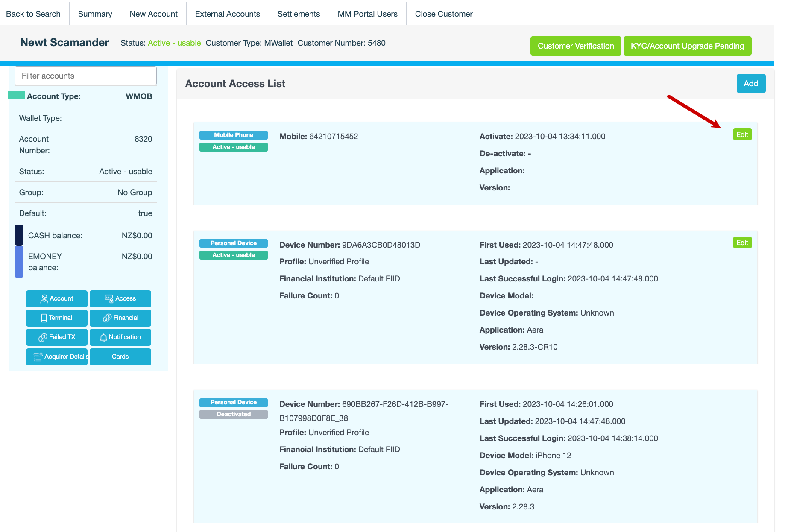Select the Close Customer menu item
Screen dimensions: 785x532
tap(443, 14)
